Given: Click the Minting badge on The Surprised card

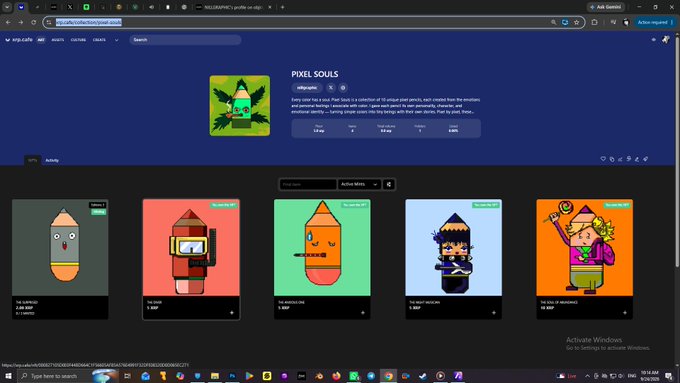Looking at the screenshot, I should (x=98, y=212).
